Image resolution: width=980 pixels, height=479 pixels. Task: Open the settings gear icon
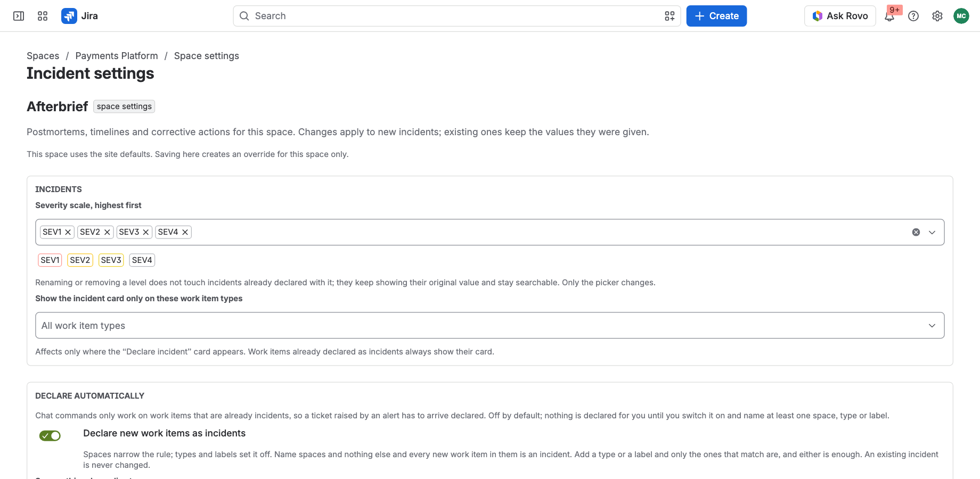(x=937, y=16)
